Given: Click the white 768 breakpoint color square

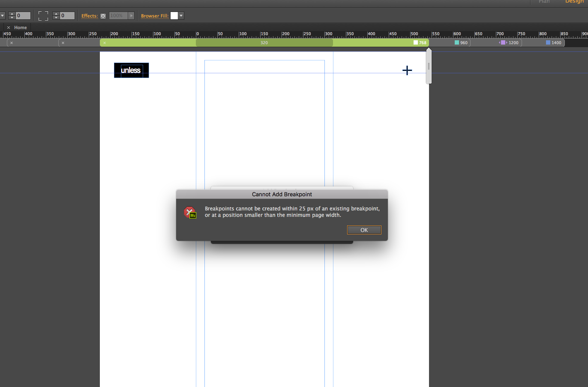Looking at the screenshot, I should [415, 42].
